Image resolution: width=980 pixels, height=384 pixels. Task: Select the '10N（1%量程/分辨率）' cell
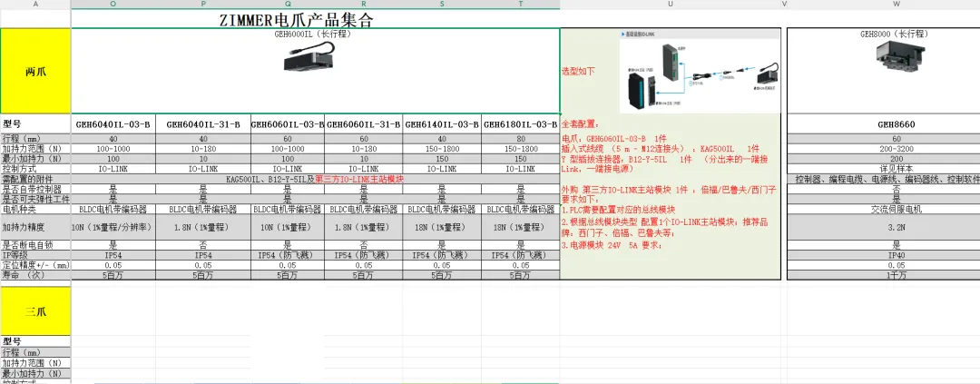click(113, 228)
